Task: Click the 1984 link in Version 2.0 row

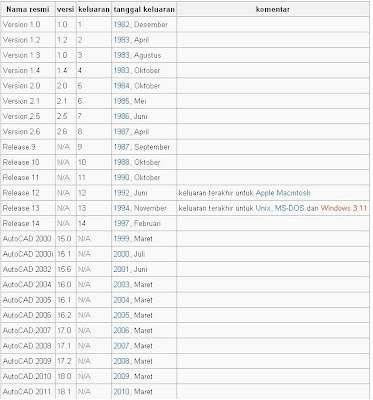Action: (121, 86)
